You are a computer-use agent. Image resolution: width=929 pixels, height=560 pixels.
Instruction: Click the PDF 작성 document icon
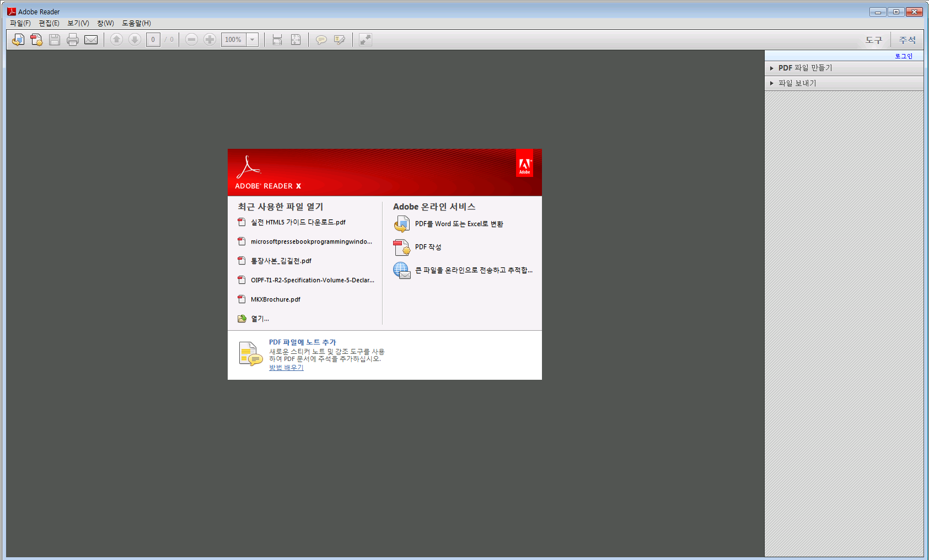click(x=402, y=247)
